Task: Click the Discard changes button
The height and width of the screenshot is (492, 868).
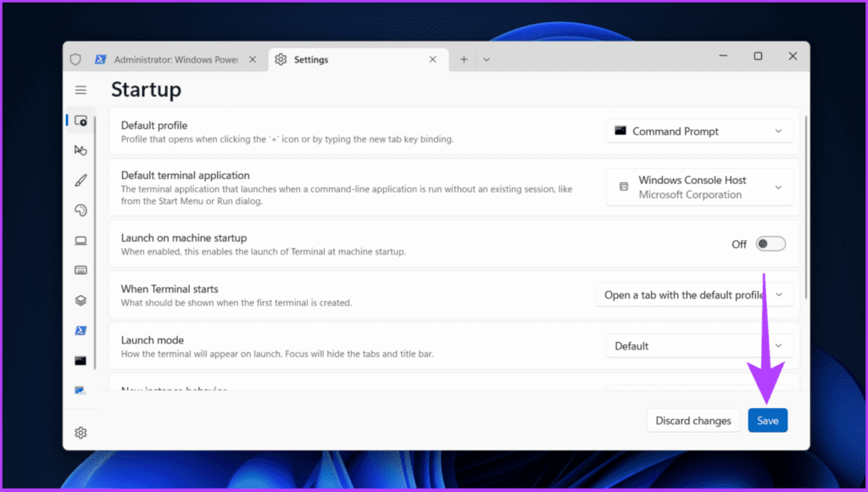Action: pos(693,421)
